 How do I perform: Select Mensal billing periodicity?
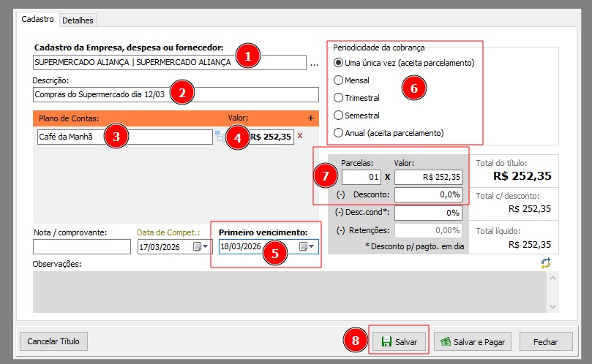click(x=338, y=80)
